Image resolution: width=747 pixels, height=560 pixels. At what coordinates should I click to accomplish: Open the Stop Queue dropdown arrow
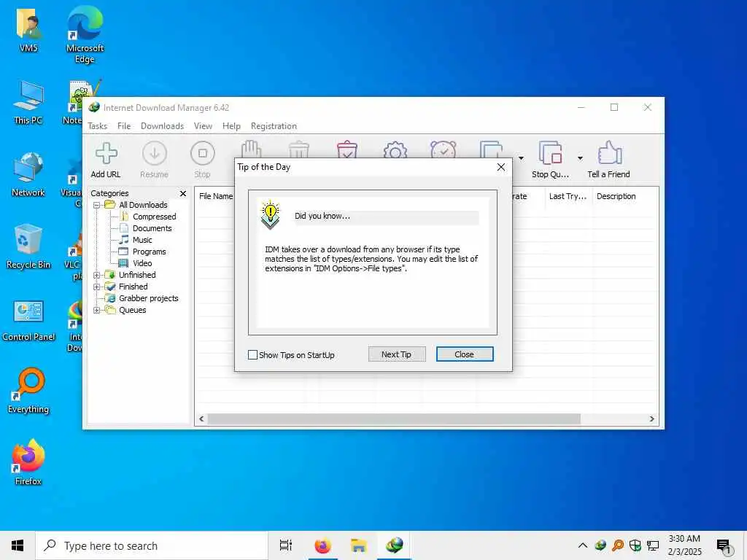click(580, 158)
